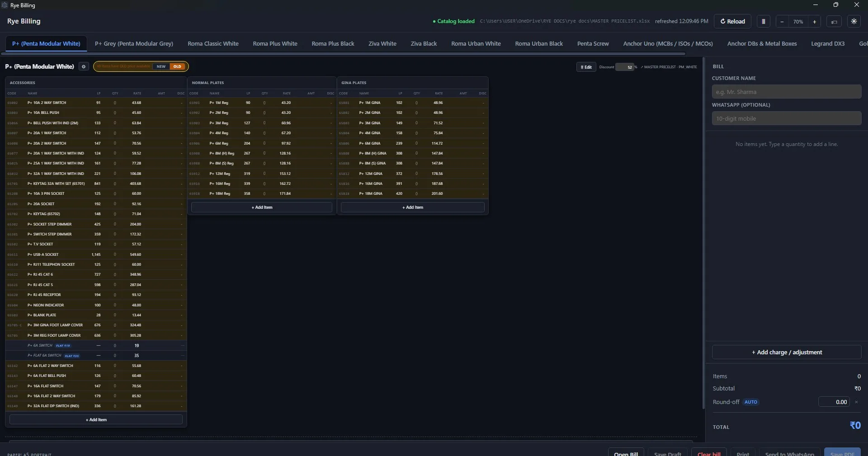This screenshot has height=456, width=868.
Task: Clear round-off with the small x icon
Action: [856, 402]
